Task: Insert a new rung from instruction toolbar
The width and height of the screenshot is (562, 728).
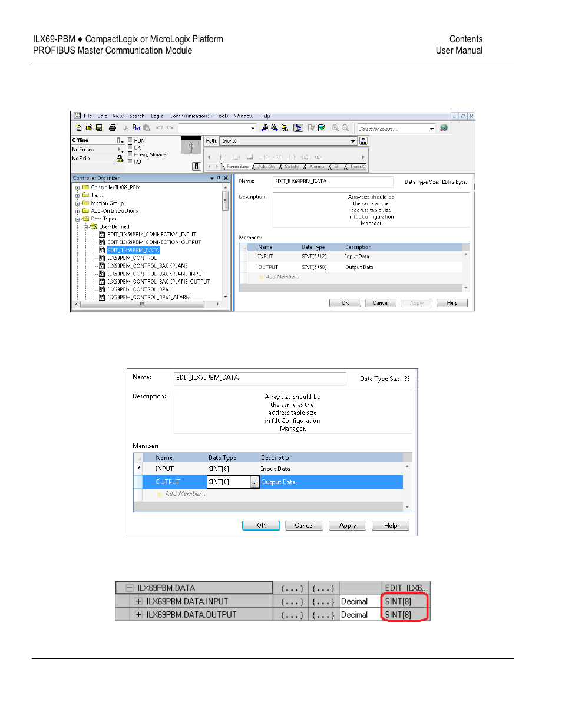Action: tap(223, 157)
